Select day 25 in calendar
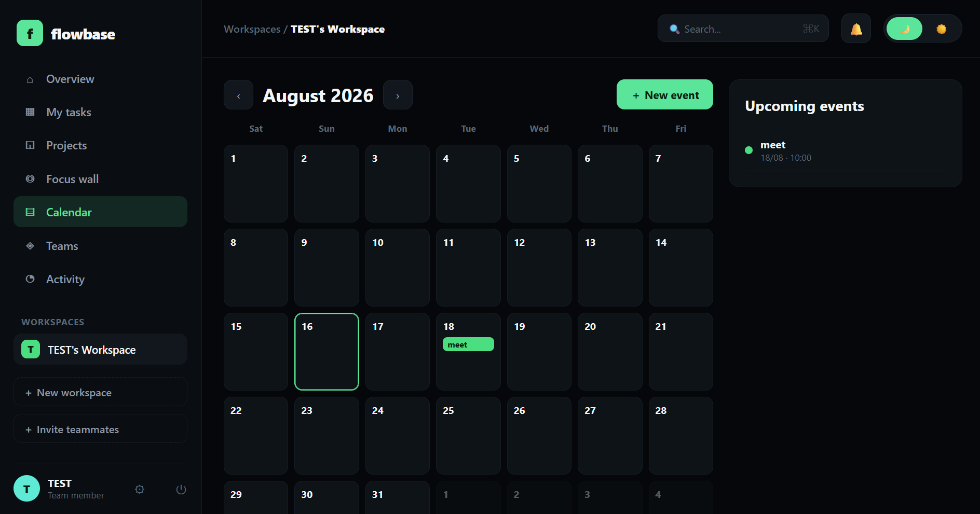980x514 pixels. 468,436
